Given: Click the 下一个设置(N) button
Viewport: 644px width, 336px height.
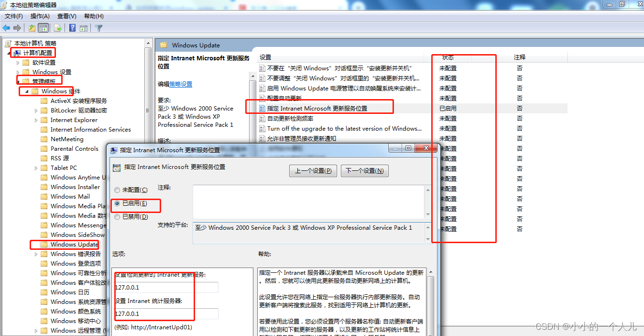Looking at the screenshot, I should (365, 171).
